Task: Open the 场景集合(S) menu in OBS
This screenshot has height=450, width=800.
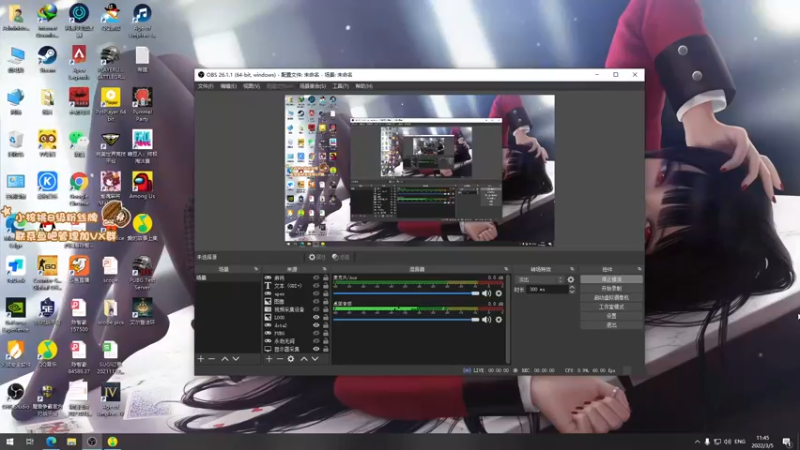Action: pyautogui.click(x=312, y=86)
